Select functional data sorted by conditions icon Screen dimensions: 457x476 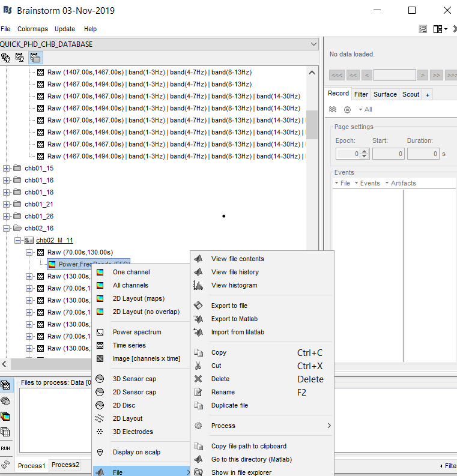click(x=35, y=58)
